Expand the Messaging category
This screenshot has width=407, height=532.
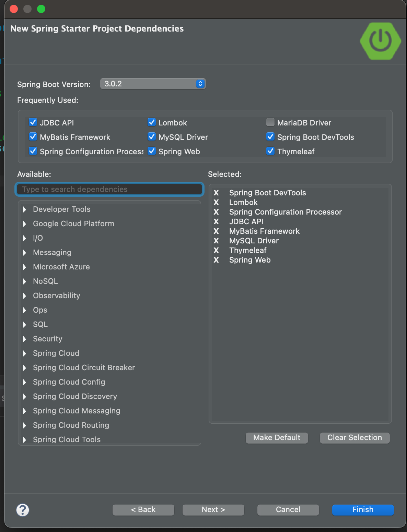coord(25,253)
